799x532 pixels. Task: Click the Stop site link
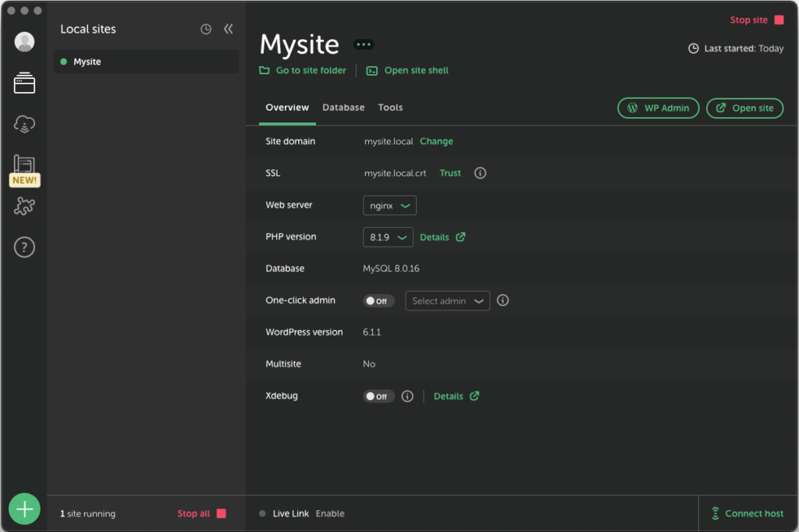click(748, 20)
